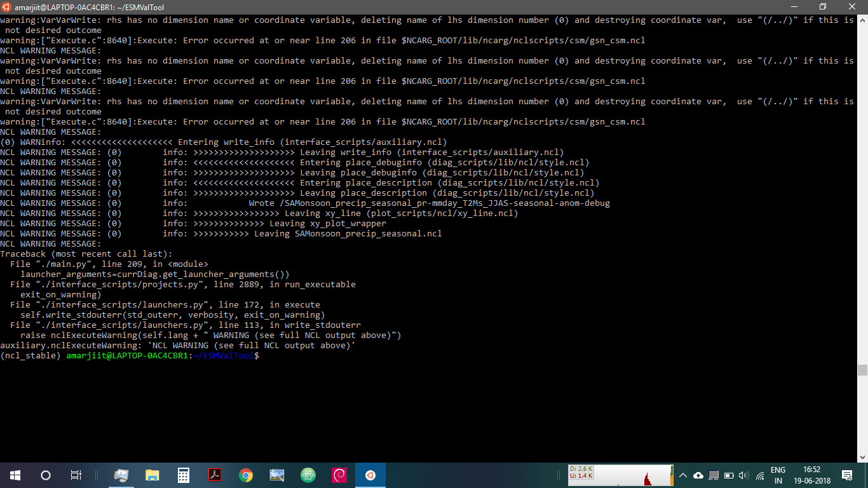Click the terminal vertical scrollbar thumb

pyautogui.click(x=862, y=370)
